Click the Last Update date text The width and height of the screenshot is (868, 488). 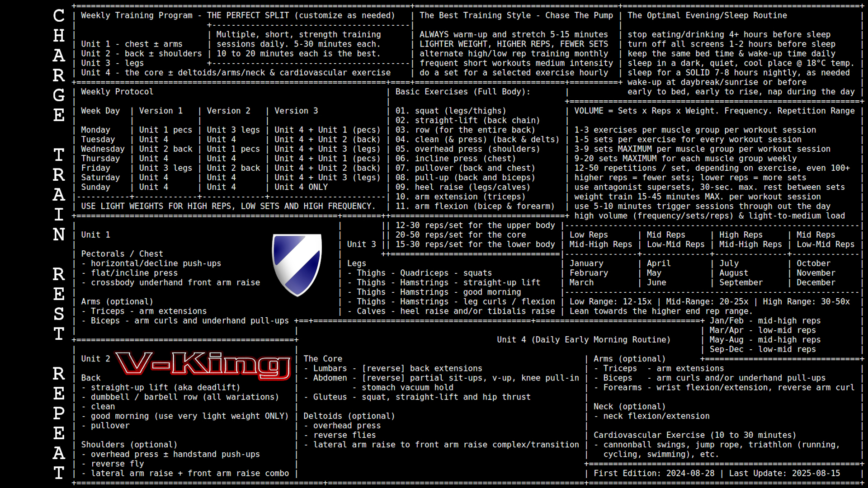[784, 474]
